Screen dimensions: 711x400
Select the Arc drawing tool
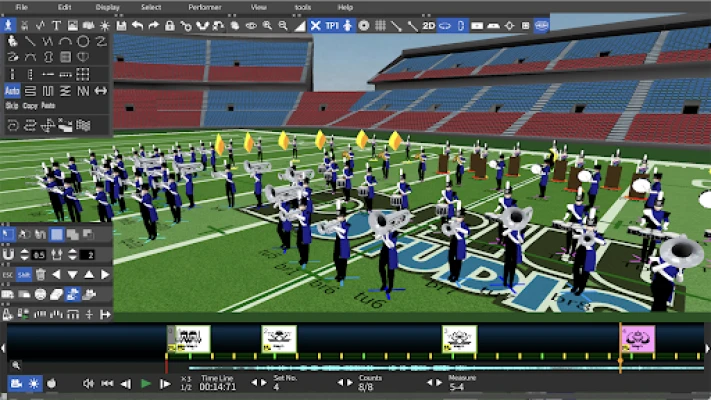[x=65, y=41]
